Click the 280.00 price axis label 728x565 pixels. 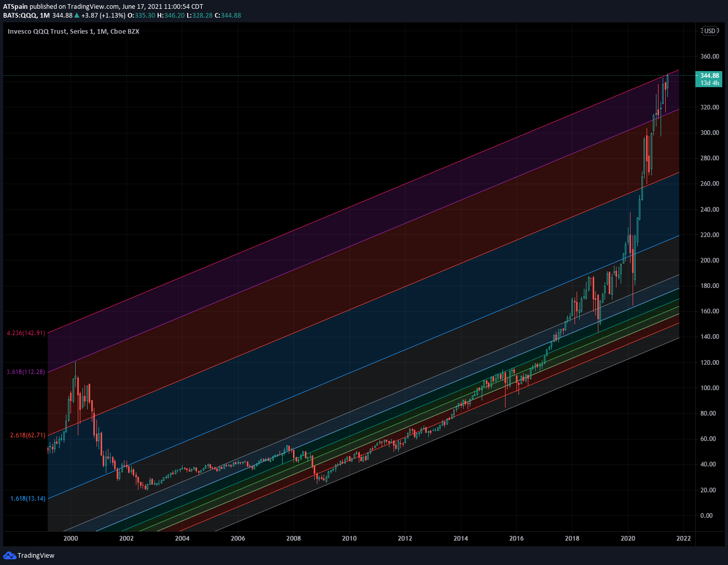(x=709, y=158)
